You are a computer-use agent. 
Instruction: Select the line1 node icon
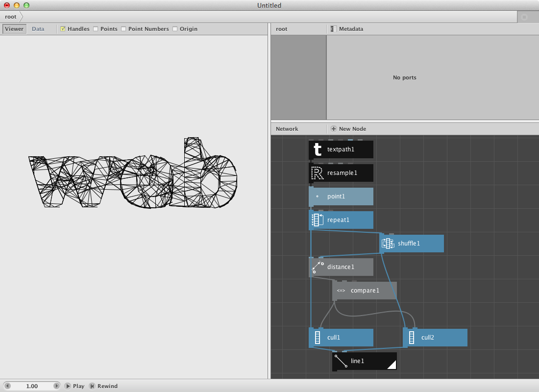tap(341, 361)
